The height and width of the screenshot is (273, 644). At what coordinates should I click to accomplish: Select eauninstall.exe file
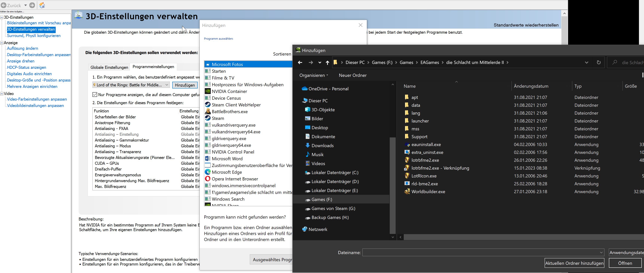point(426,145)
